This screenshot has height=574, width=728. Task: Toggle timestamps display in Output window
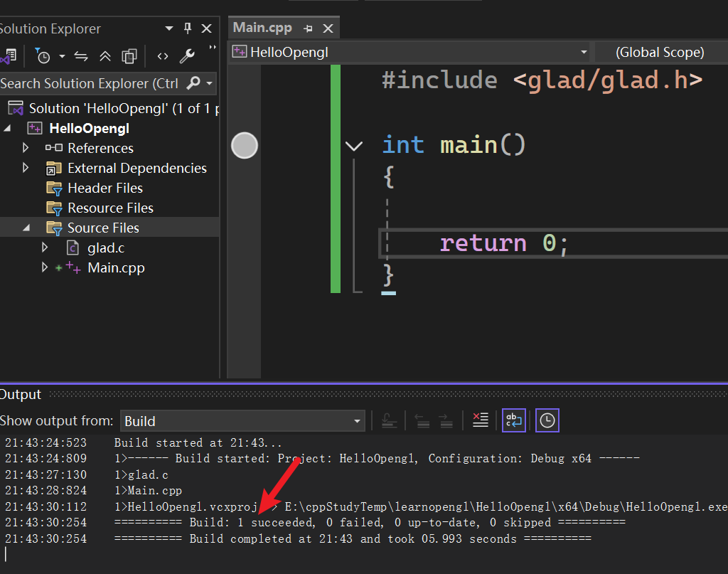(547, 420)
